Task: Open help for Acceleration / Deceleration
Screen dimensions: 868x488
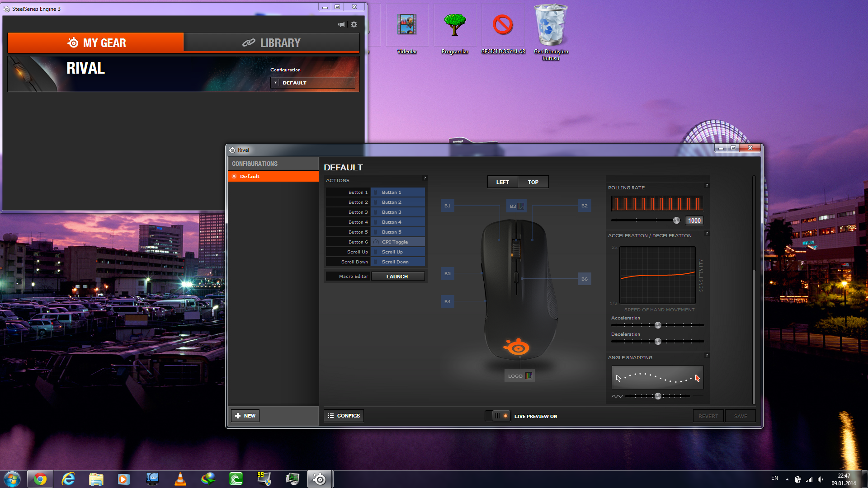Action: tap(707, 233)
